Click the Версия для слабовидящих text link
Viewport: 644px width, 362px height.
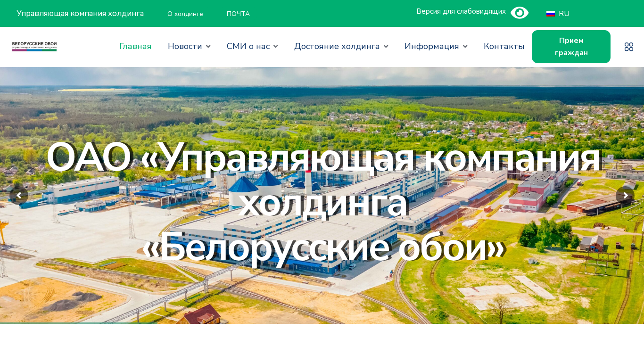[461, 11]
